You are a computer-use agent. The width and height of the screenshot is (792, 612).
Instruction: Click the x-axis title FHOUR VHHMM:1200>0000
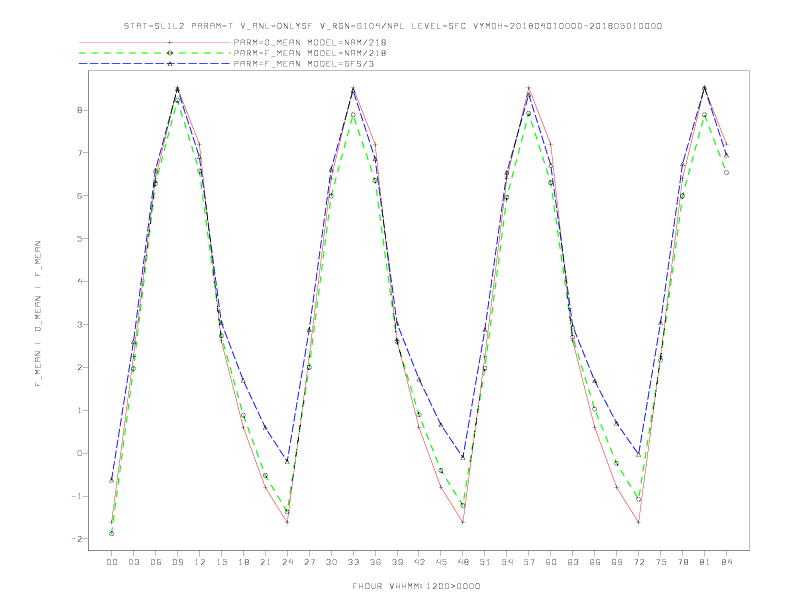416,586
